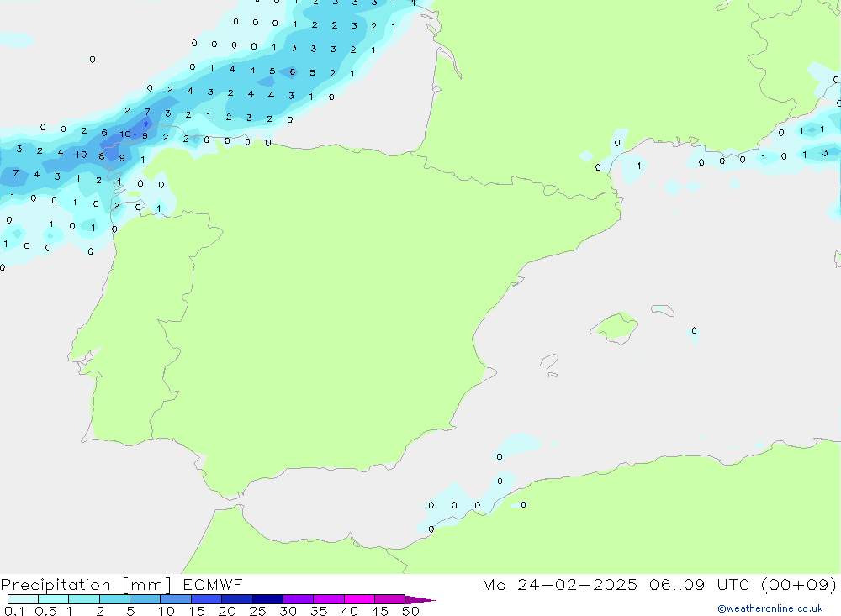Click the lightest 0.1–0.5 mm legend swatch
The height and width of the screenshot is (616, 841).
[x=23, y=599]
